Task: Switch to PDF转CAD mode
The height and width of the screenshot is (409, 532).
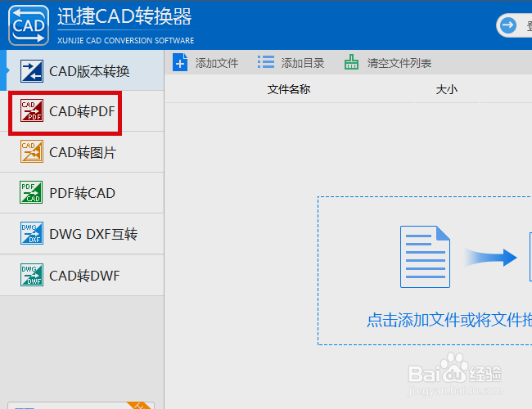Action: click(x=82, y=193)
